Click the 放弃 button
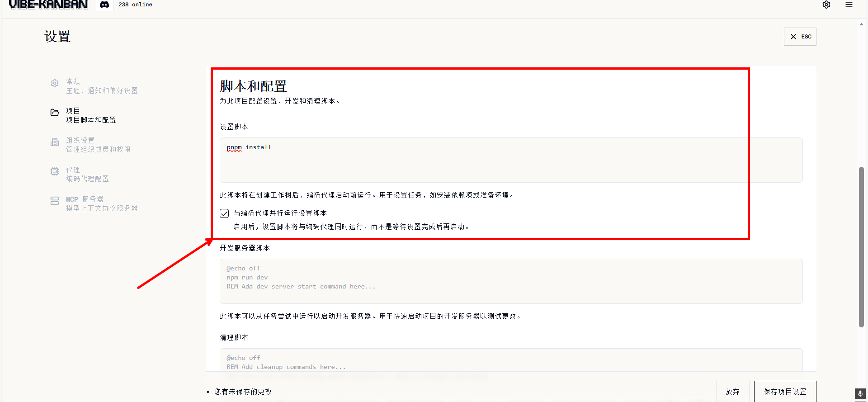Viewport: 868px width, 402px height. [732, 392]
